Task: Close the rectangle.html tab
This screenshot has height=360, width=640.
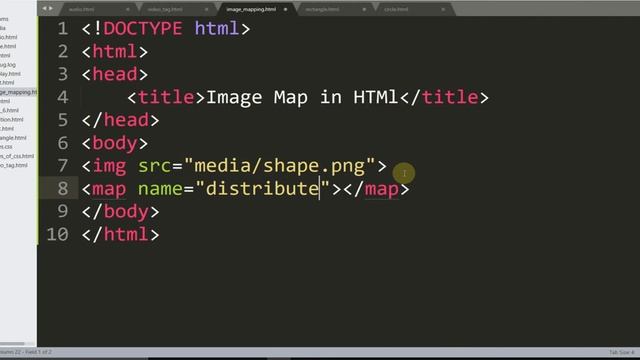Action: click(364, 9)
